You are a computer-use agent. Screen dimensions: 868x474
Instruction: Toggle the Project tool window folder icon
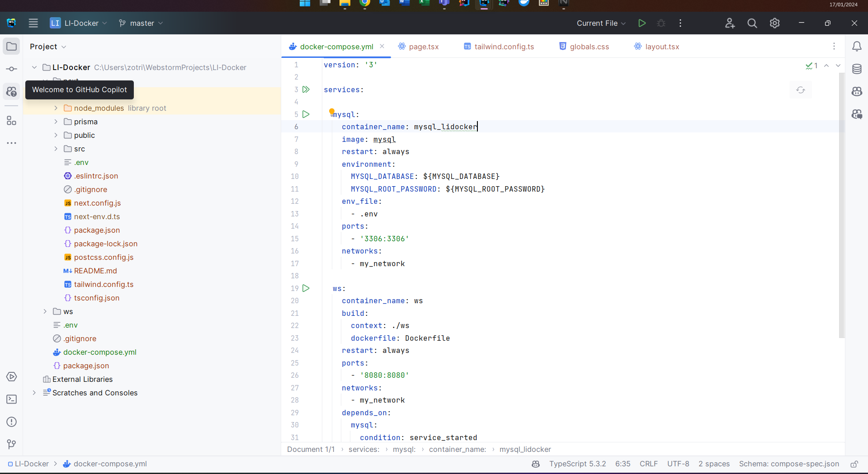[x=12, y=47]
